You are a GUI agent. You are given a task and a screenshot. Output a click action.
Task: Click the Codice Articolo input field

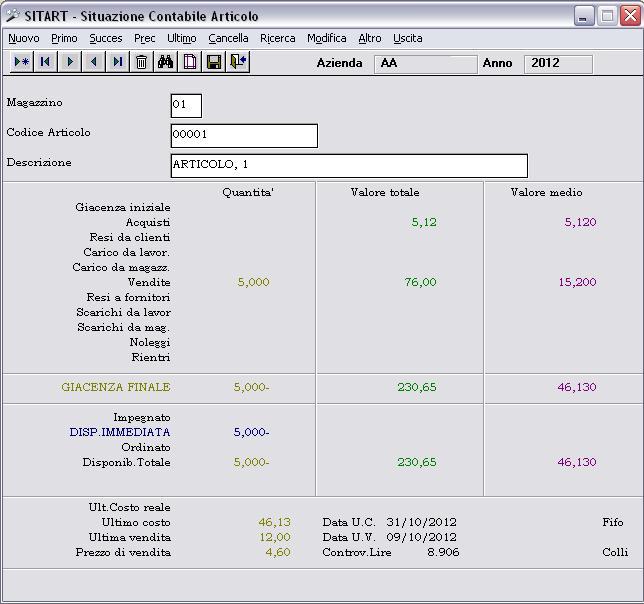(244, 135)
